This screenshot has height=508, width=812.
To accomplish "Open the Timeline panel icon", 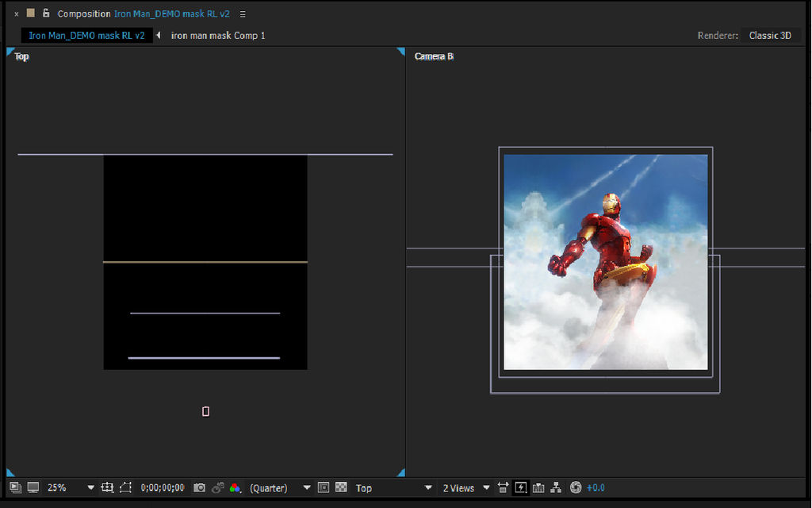I will [538, 488].
